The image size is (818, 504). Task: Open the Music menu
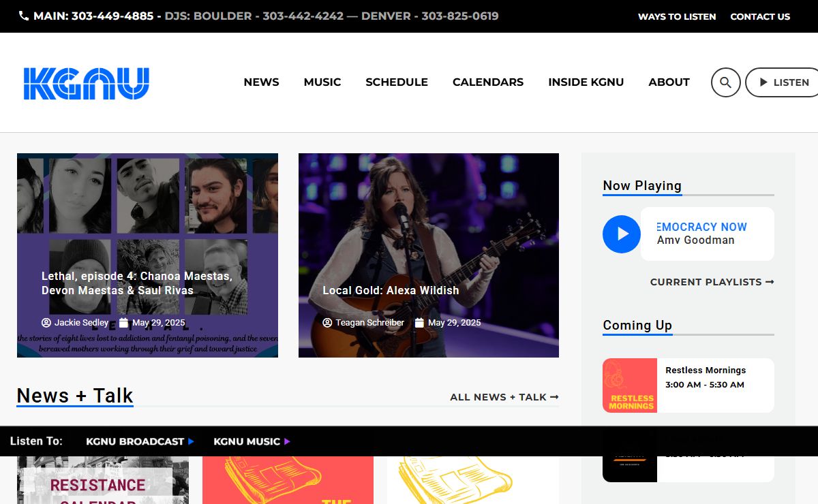tap(322, 82)
